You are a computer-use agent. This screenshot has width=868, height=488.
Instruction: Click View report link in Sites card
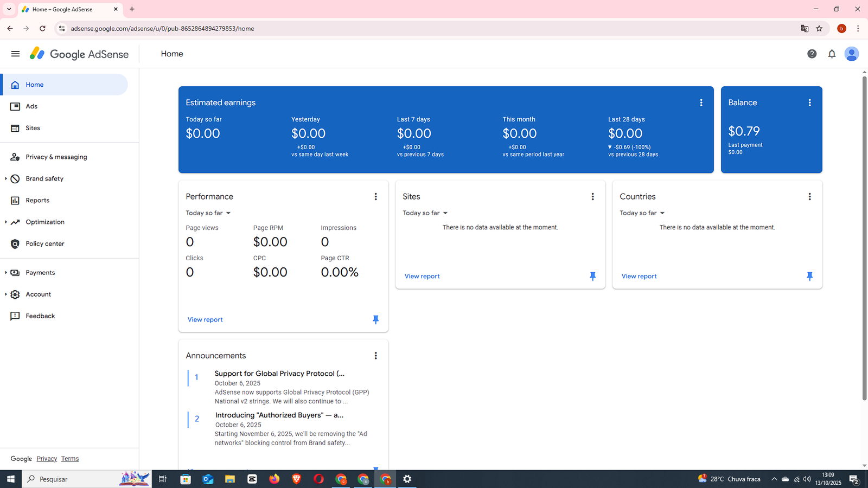422,277
